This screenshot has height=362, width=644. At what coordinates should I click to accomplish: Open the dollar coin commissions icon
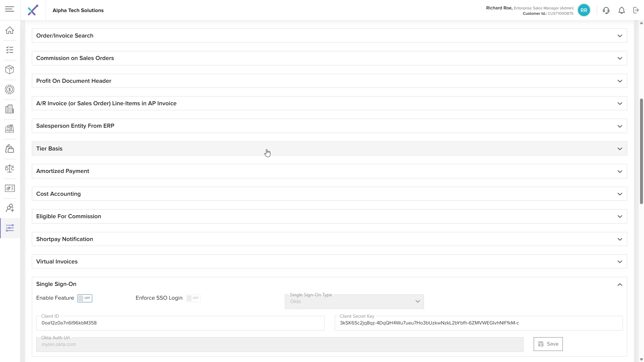point(10,89)
